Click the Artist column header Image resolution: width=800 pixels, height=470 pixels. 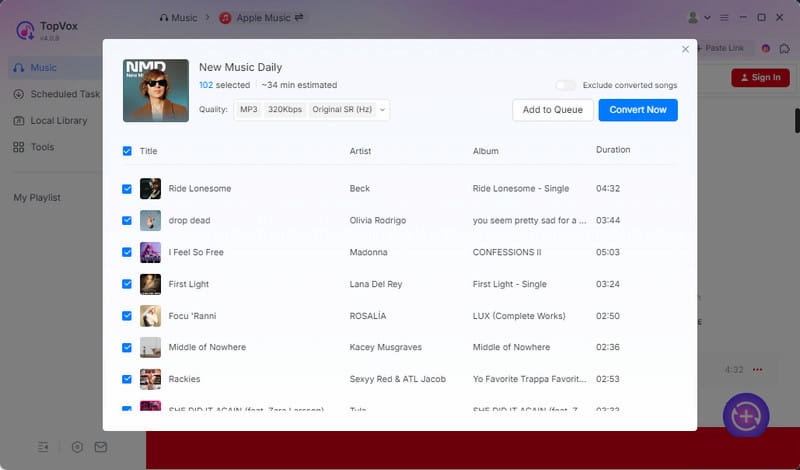tap(360, 151)
